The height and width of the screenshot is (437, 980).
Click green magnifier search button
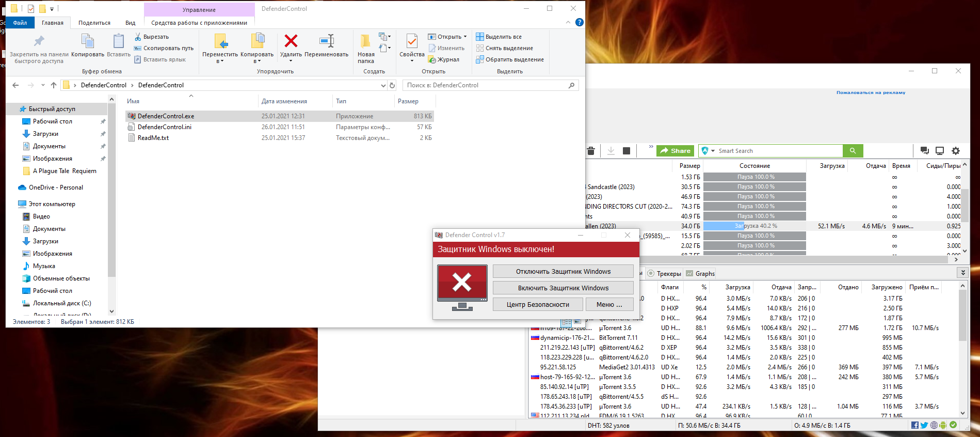[x=853, y=151]
